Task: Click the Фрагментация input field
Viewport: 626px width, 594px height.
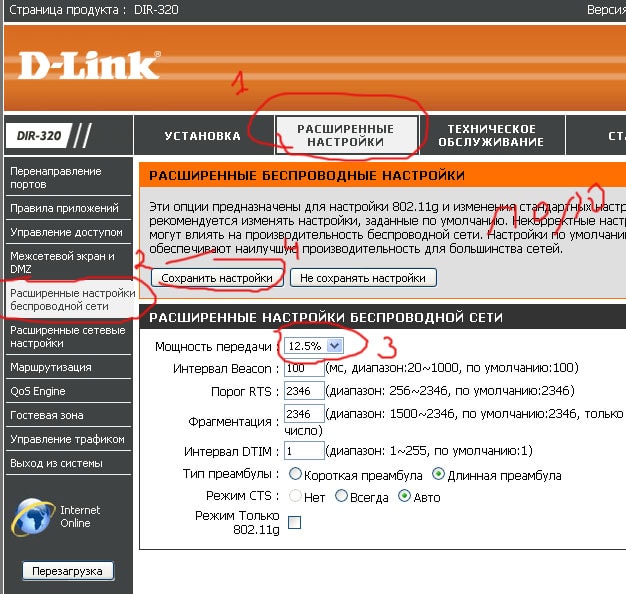Action: 304,414
